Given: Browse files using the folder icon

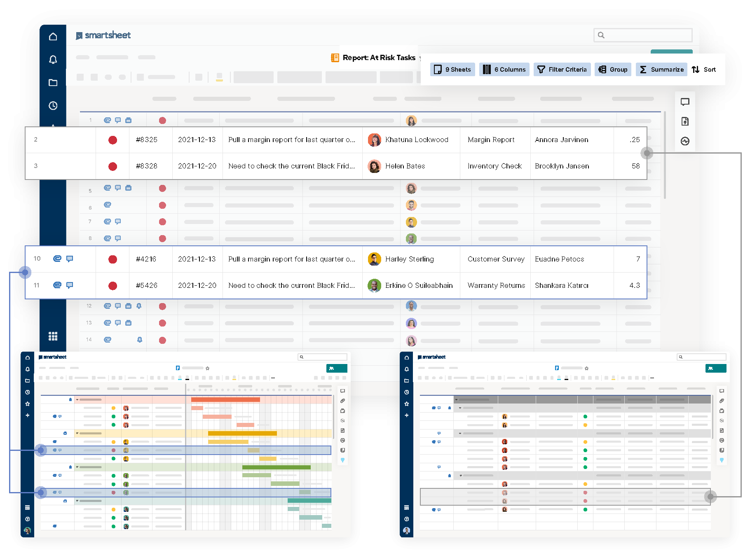Looking at the screenshot, I should (x=53, y=82).
